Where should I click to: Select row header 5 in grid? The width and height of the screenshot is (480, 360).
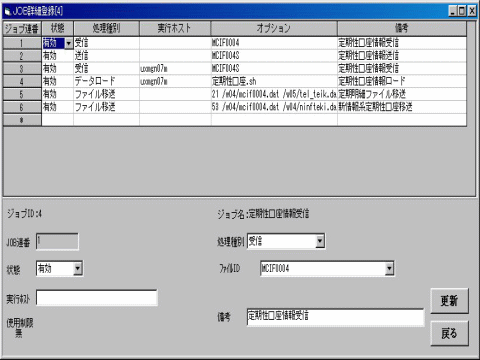[22, 94]
